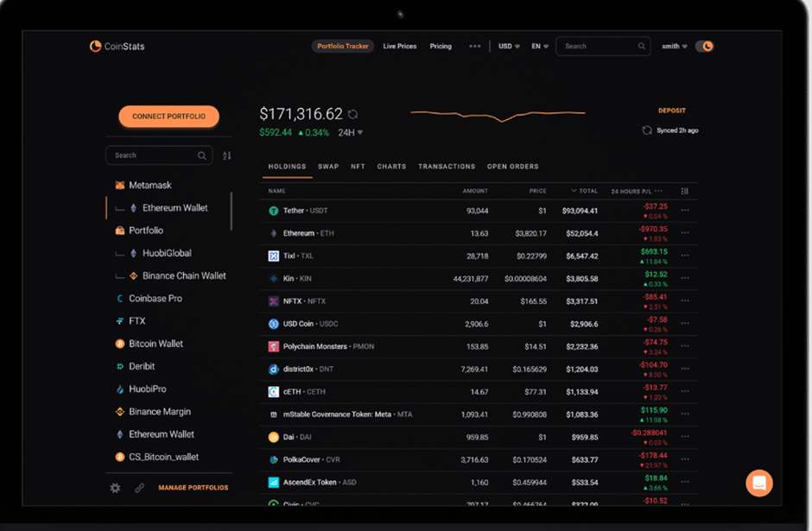Open the FTX portfolio icon
The image size is (812, 531).
click(120, 320)
